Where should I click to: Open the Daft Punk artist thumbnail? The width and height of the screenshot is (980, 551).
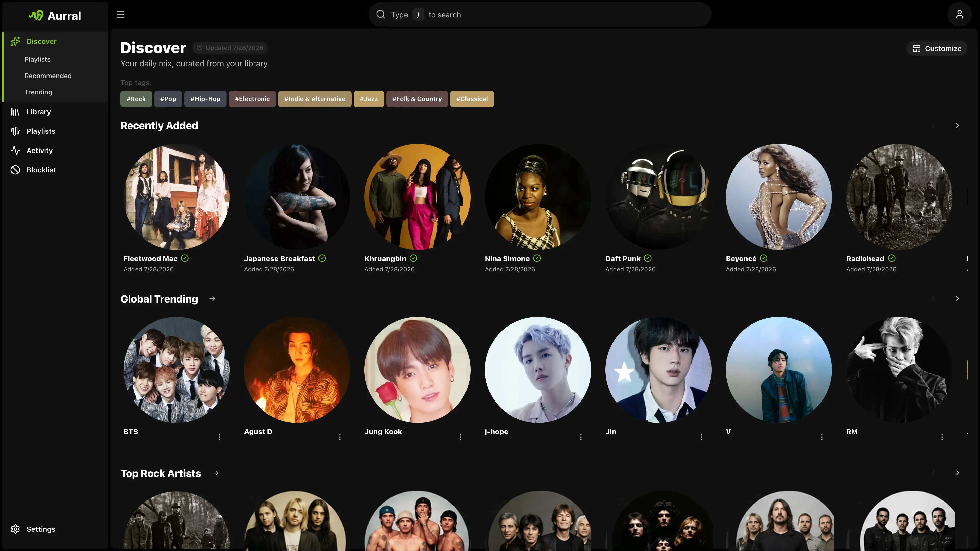point(658,197)
